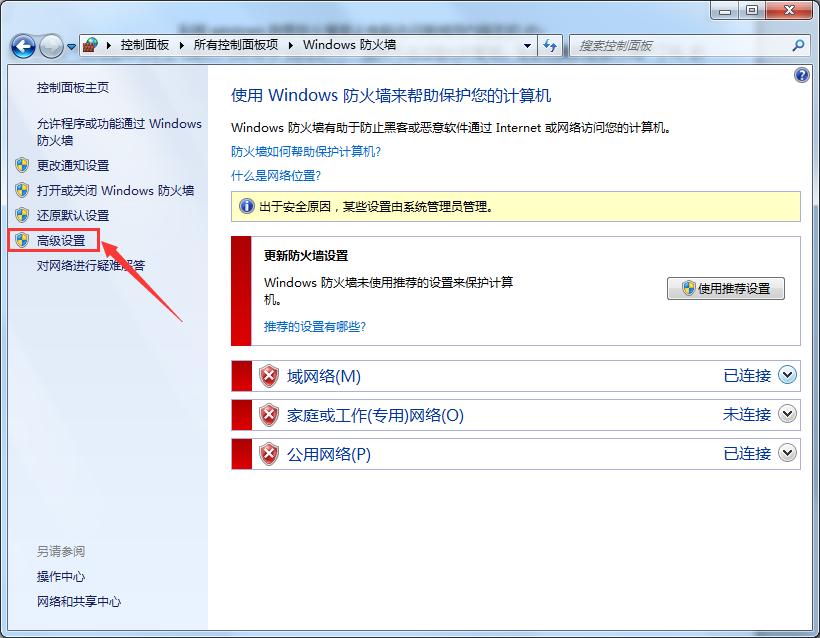820x638 pixels.
Task: Click the refresh icon in the address bar
Action: pos(551,46)
